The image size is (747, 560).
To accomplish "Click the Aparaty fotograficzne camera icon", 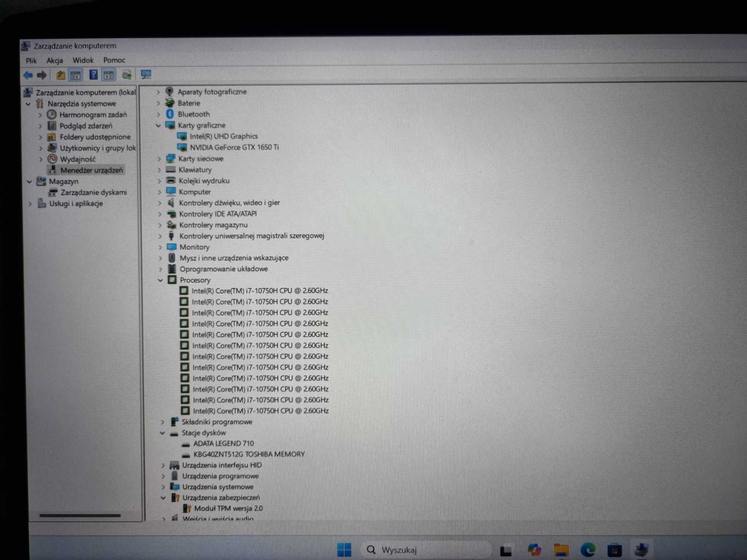I will tap(170, 91).
